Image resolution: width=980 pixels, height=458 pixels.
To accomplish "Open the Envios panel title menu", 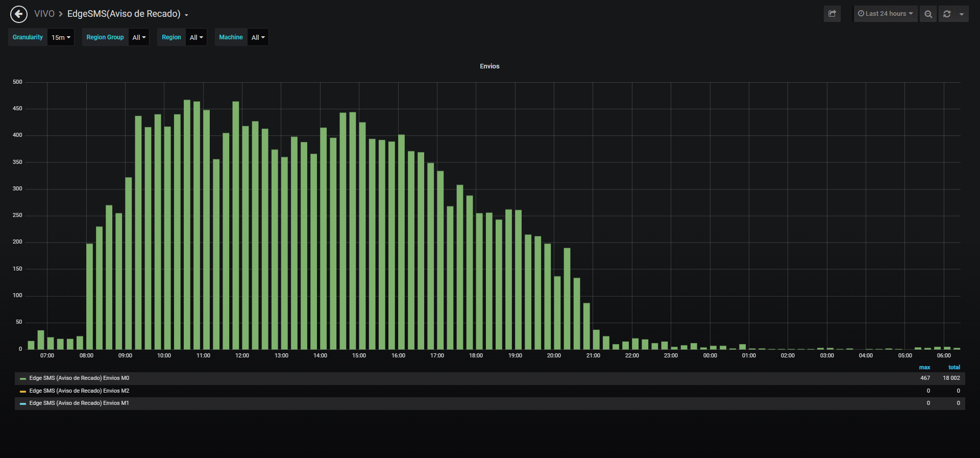I will click(489, 66).
